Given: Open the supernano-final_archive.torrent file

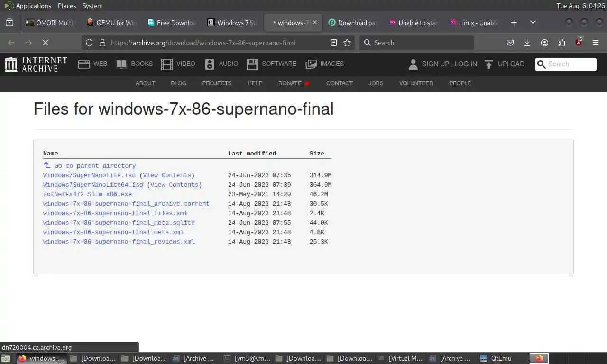Looking at the screenshot, I should click(126, 204).
